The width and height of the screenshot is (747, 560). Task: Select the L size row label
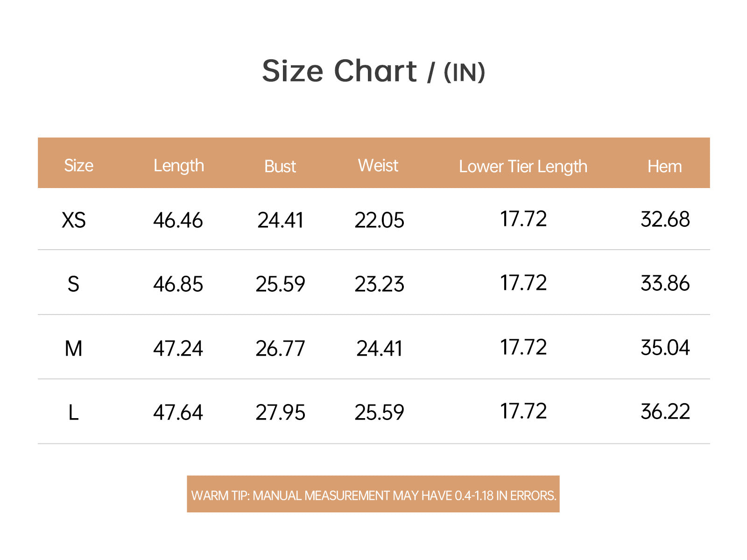tap(73, 413)
